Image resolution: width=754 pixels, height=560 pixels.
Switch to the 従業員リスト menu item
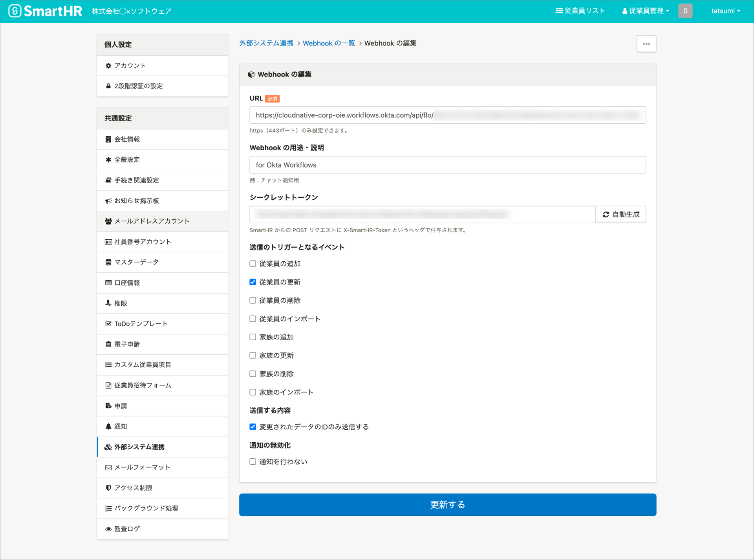(x=580, y=11)
